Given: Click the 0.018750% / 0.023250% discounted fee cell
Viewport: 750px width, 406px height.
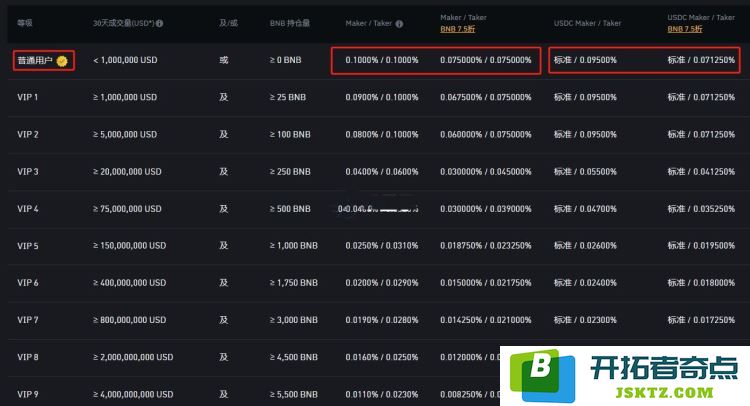Looking at the screenshot, I should pyautogui.click(x=485, y=246).
